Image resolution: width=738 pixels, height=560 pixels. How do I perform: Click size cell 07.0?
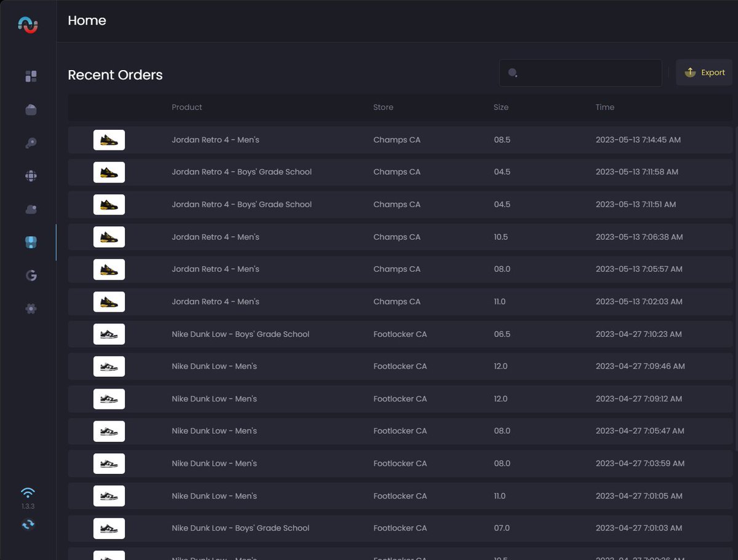(502, 528)
